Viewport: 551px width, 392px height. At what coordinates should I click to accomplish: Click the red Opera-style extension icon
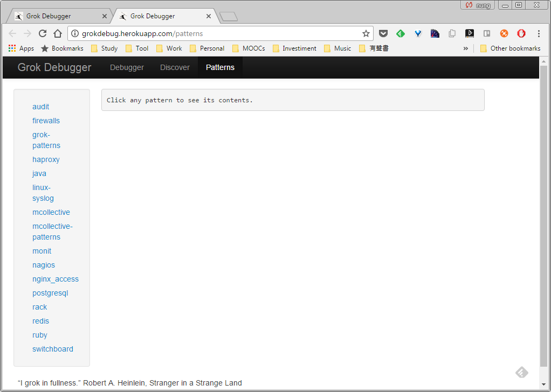coord(521,34)
